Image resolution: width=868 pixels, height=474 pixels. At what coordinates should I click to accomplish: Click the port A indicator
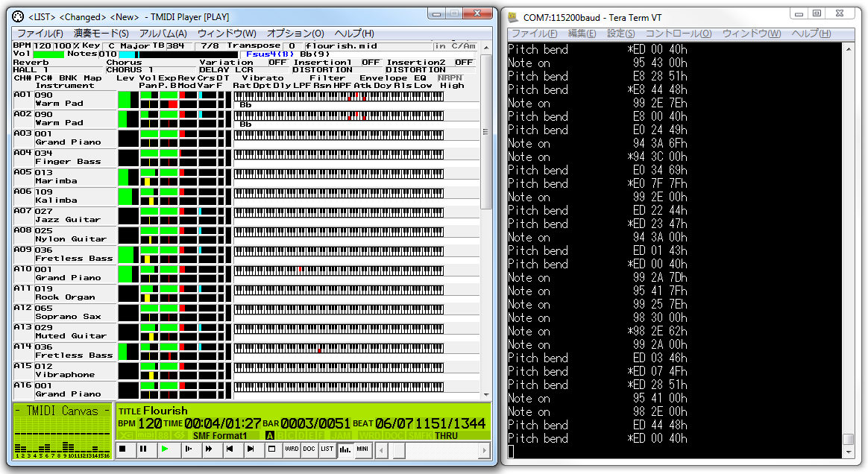(270, 436)
